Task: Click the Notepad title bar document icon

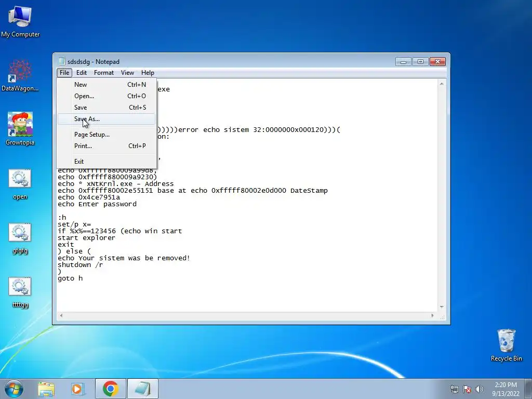Action: 62,61
